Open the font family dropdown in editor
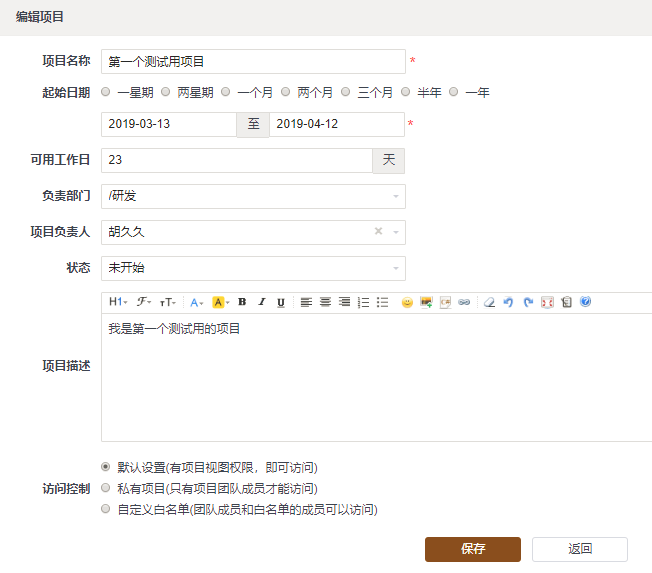Viewport: 652px width, 573px height. (143, 302)
